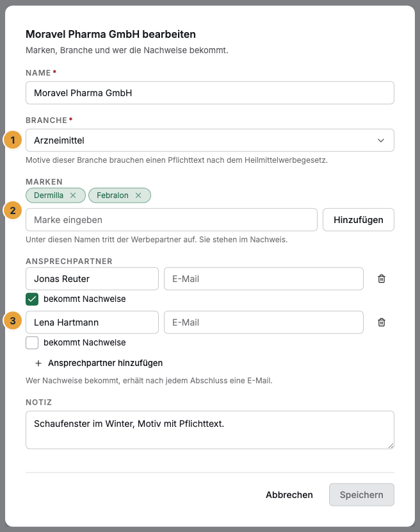420x532 pixels.
Task: Delete contact Jonas Reuter via trash icon
Action: pos(382,279)
